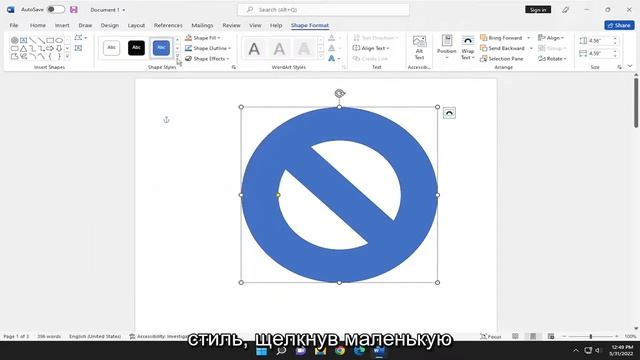Click the Layout Options icon beside shape
Image resolution: width=640 pixels, height=360 pixels.
pos(449,113)
